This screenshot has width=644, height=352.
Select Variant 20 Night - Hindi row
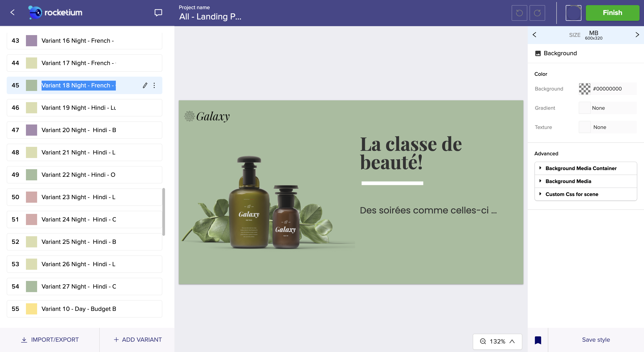[85, 130]
